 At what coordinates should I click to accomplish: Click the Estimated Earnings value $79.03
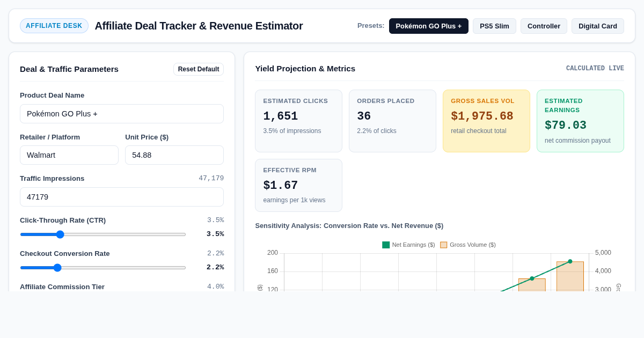pyautogui.click(x=566, y=126)
